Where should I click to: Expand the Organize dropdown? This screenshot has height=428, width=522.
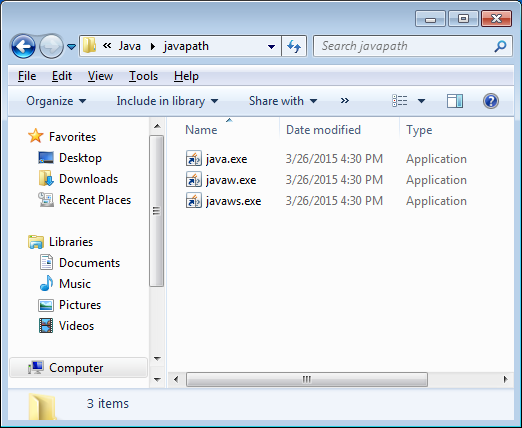click(56, 101)
